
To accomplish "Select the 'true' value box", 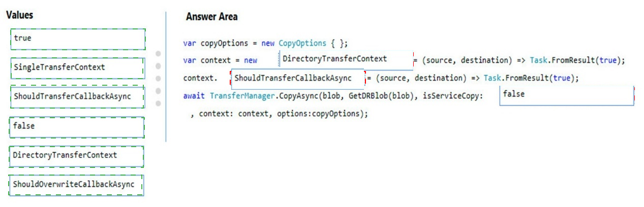I will click(x=78, y=39).
